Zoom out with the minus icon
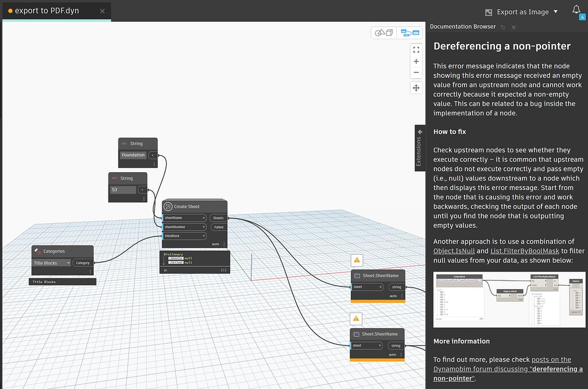 [x=416, y=73]
